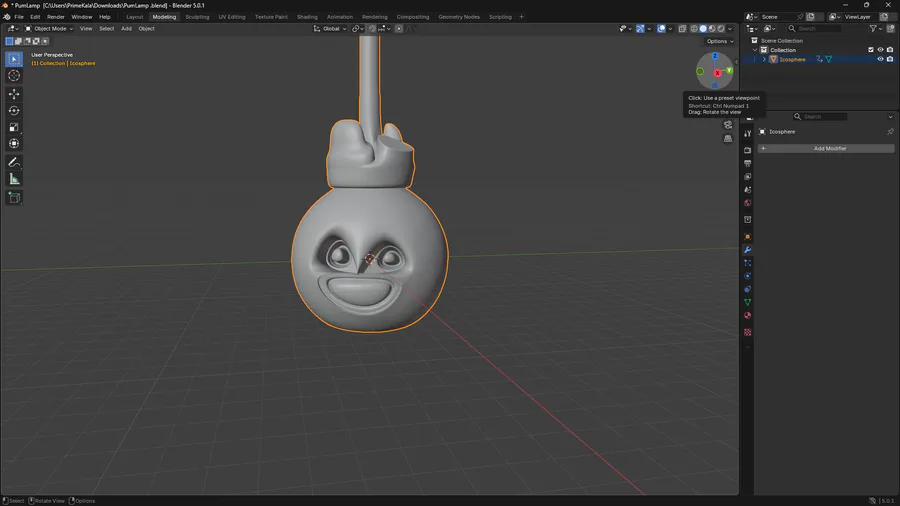Viewport: 900px width, 506px height.
Task: Pick the Measure tool
Action: (14, 180)
